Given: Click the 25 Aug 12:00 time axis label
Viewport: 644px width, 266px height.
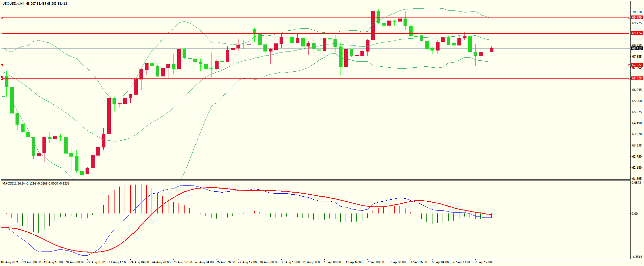Looking at the screenshot, I should pos(182,262).
